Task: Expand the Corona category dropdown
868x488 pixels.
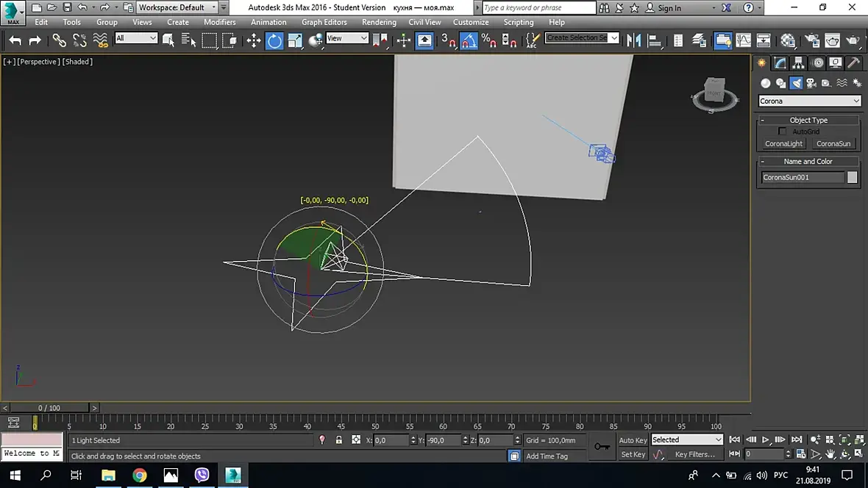Action: tap(809, 101)
